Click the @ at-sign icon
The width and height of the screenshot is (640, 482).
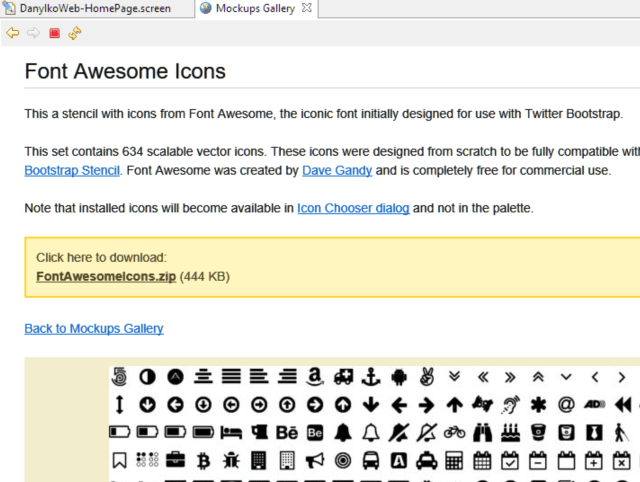[x=567, y=405]
